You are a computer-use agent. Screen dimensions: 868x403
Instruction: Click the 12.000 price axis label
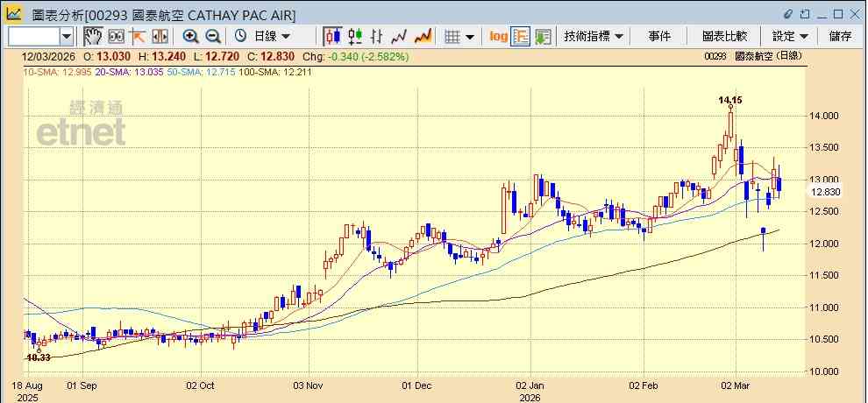(825, 244)
